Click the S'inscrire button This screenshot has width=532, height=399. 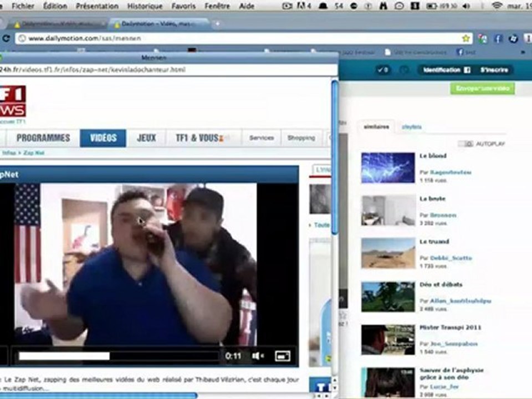tap(494, 70)
